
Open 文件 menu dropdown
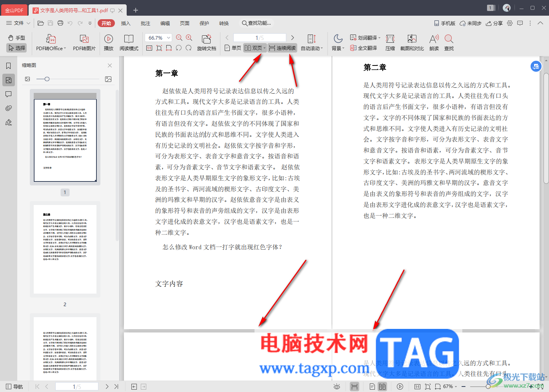(x=18, y=23)
